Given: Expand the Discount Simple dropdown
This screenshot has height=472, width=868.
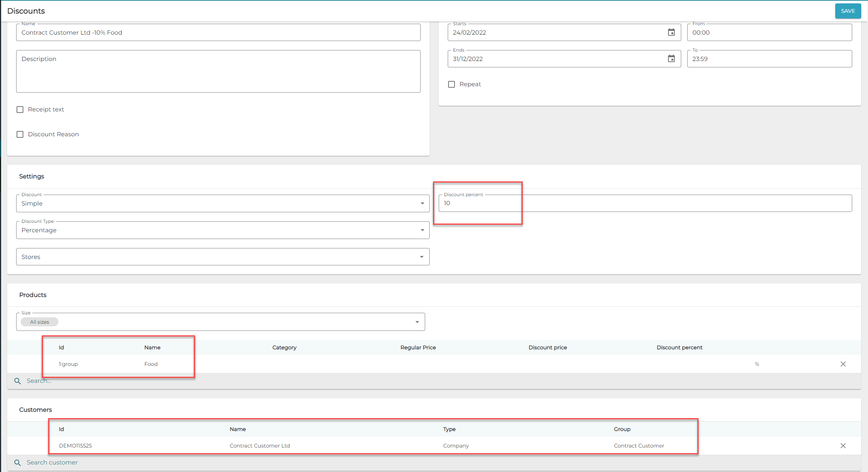Looking at the screenshot, I should (x=222, y=204).
